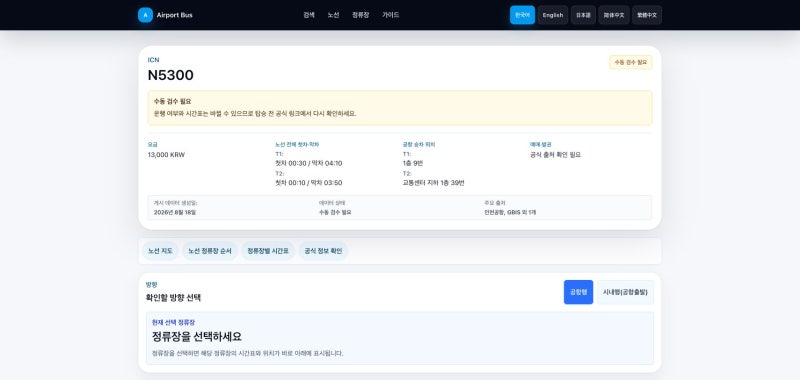
Task: Click the blue Airport Bus 'A' logo icon
Action: coord(145,15)
